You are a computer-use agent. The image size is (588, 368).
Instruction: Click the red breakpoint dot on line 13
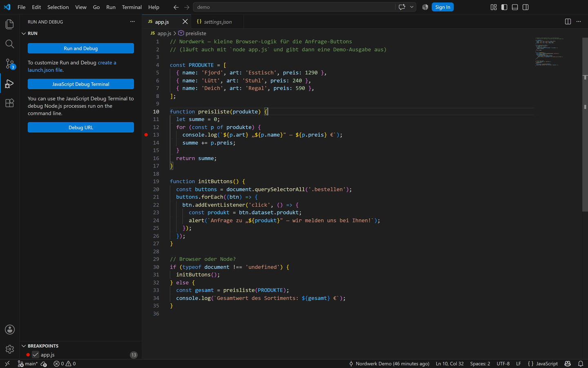pyautogui.click(x=146, y=135)
